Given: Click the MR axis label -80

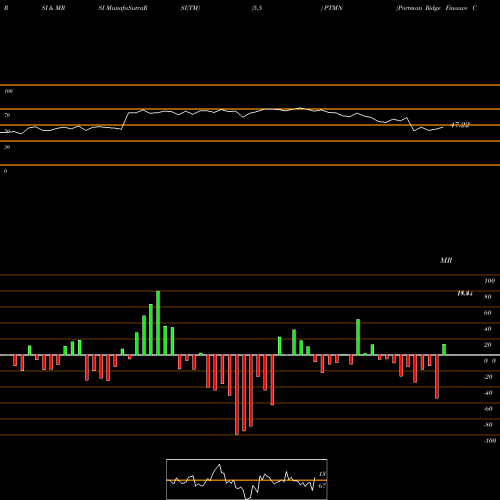Looking at the screenshot, I should (488, 425).
